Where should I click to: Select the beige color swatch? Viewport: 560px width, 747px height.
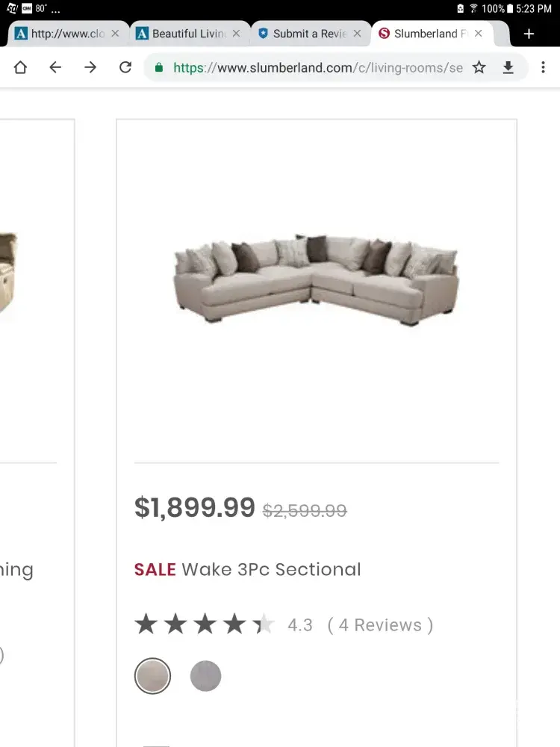point(152,677)
